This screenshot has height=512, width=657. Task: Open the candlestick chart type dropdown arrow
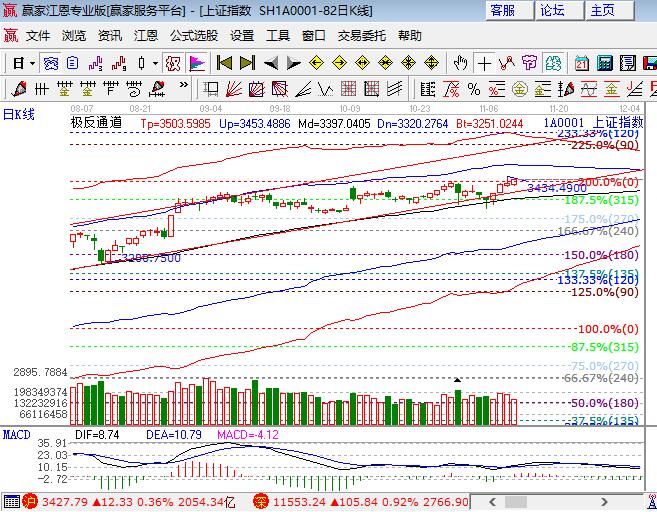point(155,63)
